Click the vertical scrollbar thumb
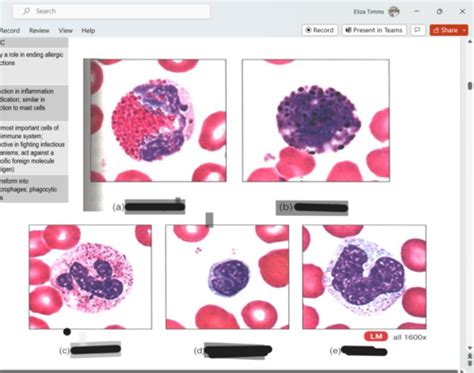474x373 pixels. click(x=470, y=86)
